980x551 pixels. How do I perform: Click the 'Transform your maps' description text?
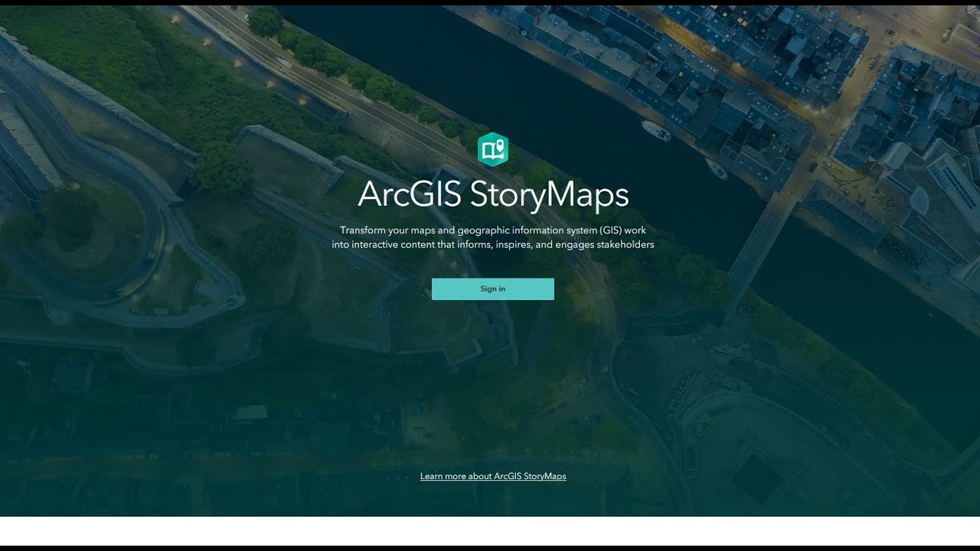[x=493, y=237]
